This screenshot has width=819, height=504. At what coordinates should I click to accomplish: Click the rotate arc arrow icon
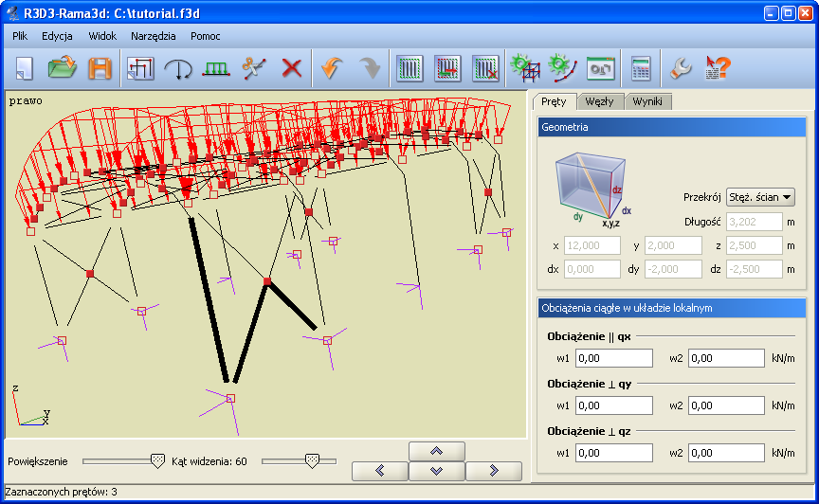point(178,68)
